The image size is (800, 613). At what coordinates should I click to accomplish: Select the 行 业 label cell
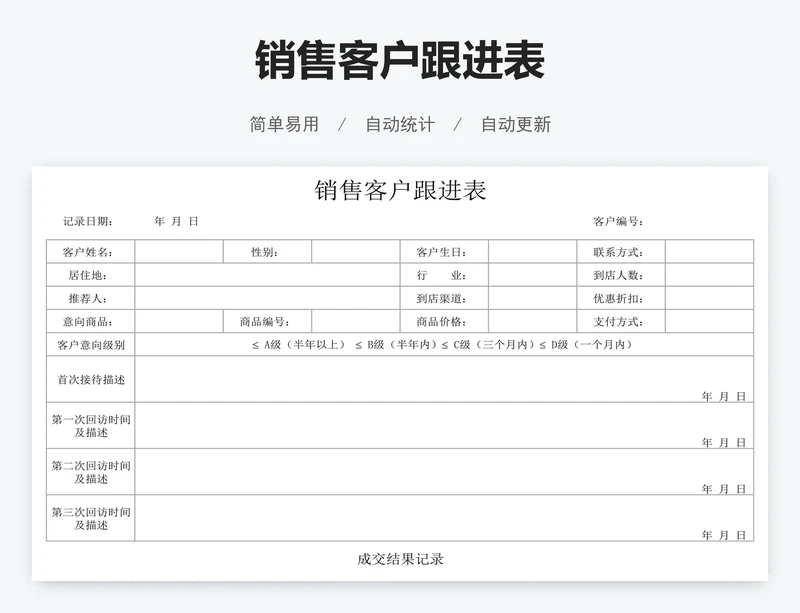[444, 275]
